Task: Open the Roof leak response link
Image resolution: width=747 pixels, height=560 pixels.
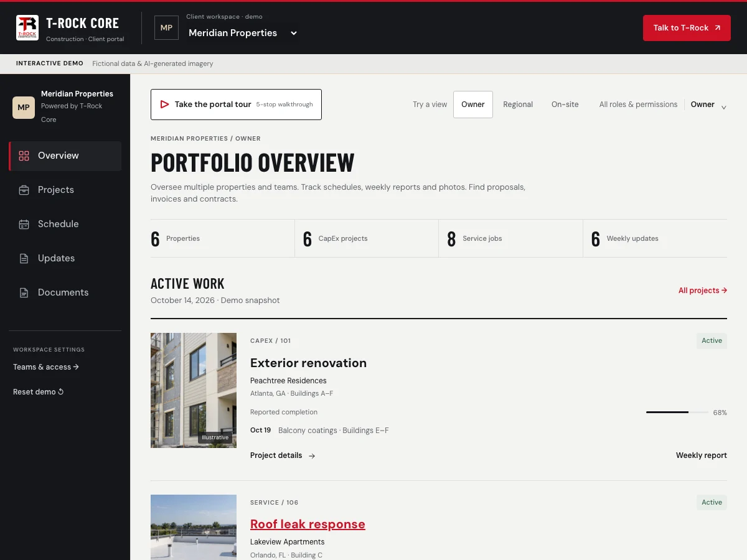Action: [x=308, y=525]
